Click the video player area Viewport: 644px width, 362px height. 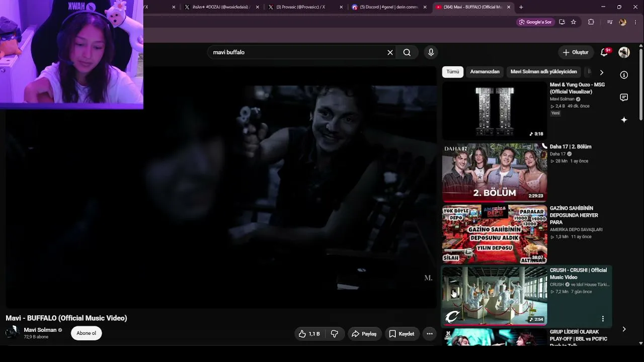(221, 187)
